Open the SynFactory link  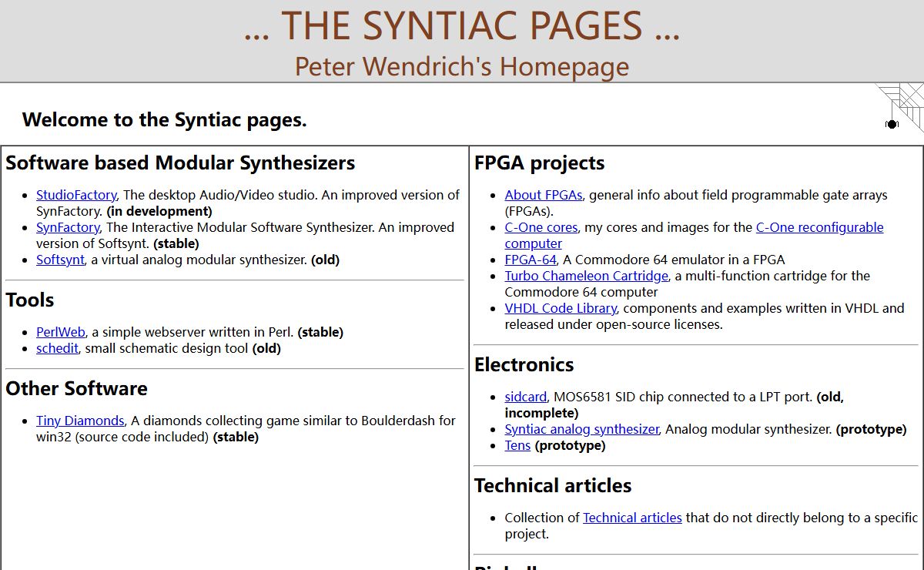68,227
